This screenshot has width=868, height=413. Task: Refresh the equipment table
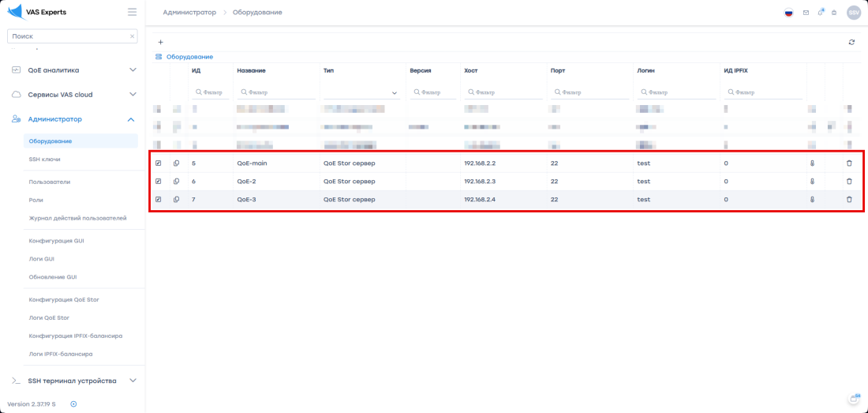click(851, 42)
